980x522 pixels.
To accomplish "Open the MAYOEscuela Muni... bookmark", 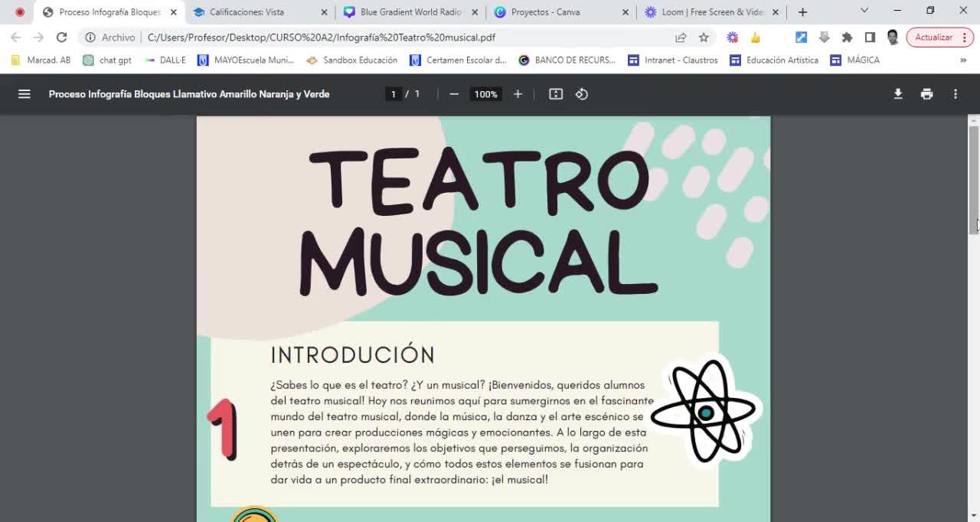I will pos(246,60).
